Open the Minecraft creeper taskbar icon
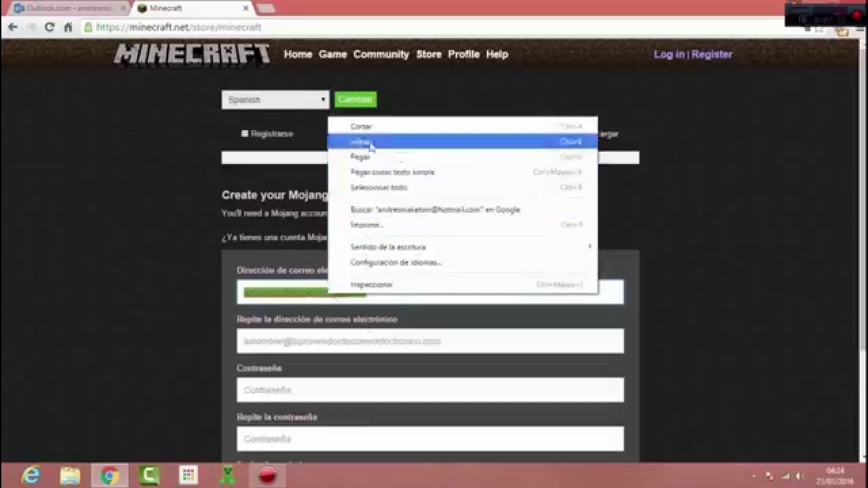 227,476
